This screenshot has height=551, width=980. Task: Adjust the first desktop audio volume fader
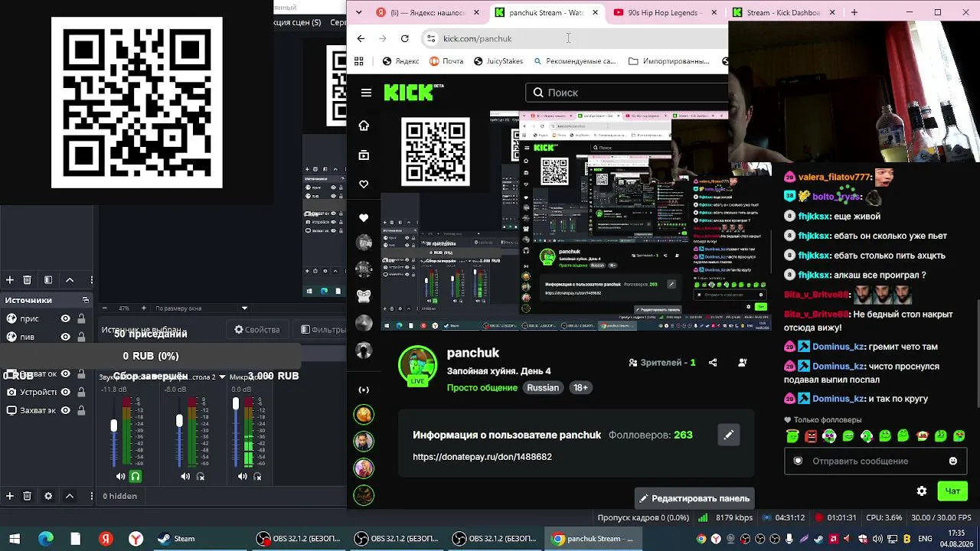(x=114, y=425)
